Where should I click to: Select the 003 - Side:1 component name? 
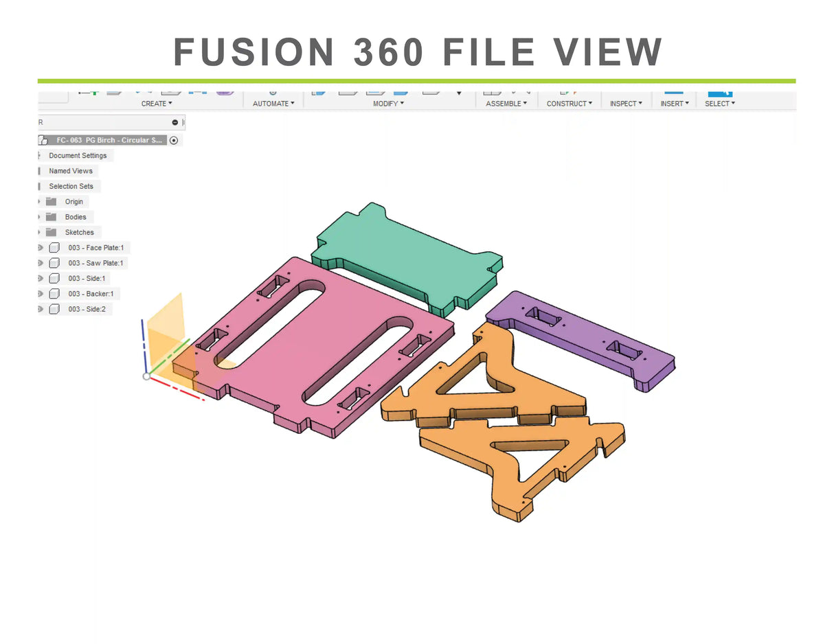(87, 278)
